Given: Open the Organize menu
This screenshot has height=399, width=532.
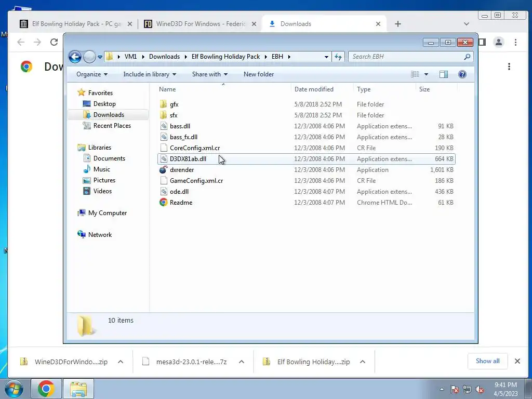Looking at the screenshot, I should [x=91, y=74].
